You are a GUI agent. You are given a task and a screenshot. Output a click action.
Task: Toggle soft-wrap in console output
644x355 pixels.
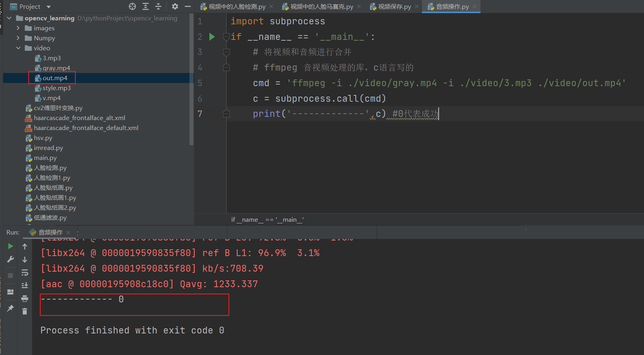pyautogui.click(x=25, y=273)
